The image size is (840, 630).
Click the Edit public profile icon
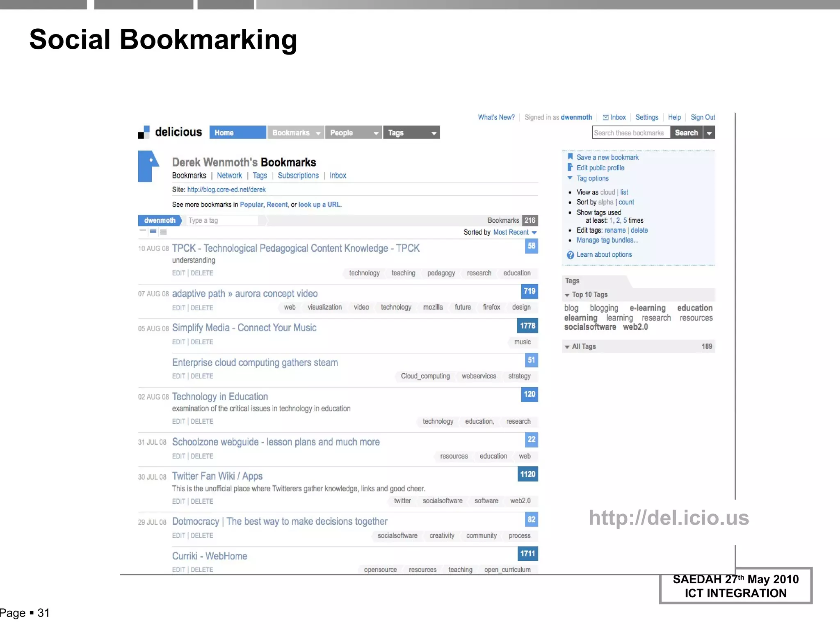570,167
